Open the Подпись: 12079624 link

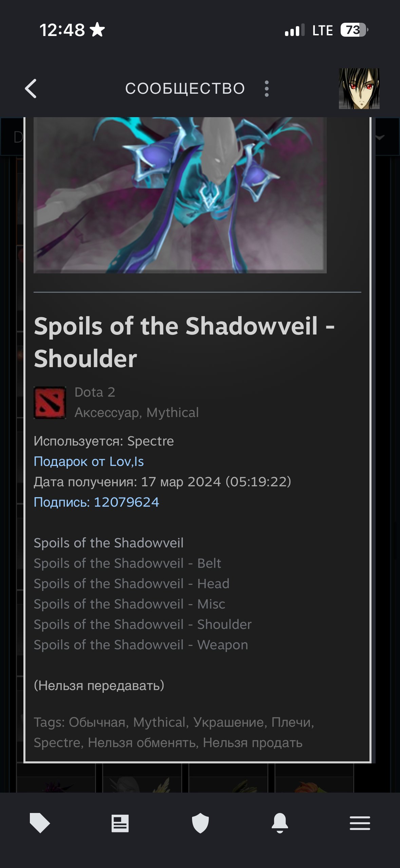pos(96,502)
